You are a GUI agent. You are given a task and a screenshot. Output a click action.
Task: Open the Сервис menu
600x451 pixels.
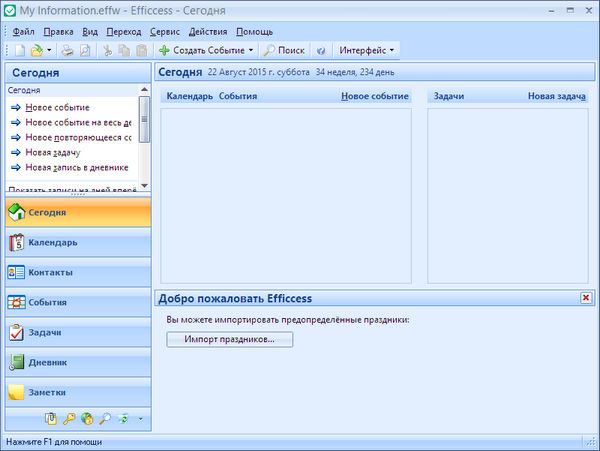click(x=164, y=32)
